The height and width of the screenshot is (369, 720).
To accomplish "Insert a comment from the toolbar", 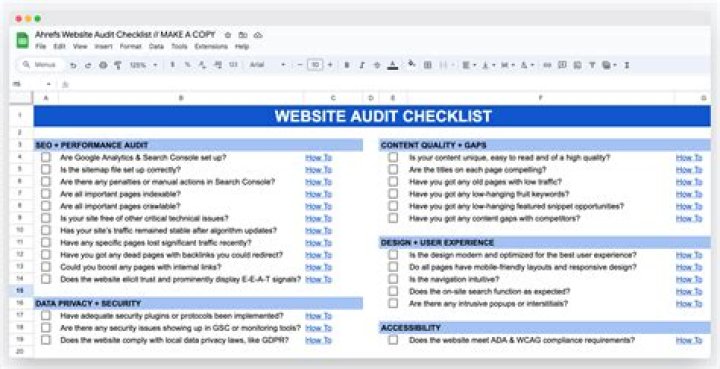I will click(562, 65).
